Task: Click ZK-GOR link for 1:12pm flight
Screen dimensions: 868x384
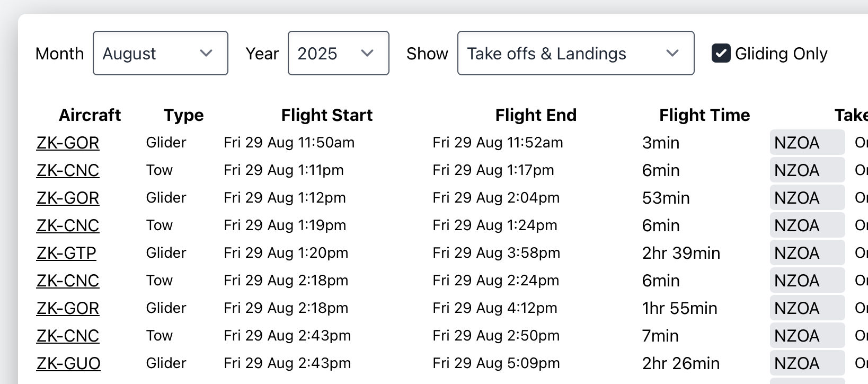Action: tap(68, 198)
